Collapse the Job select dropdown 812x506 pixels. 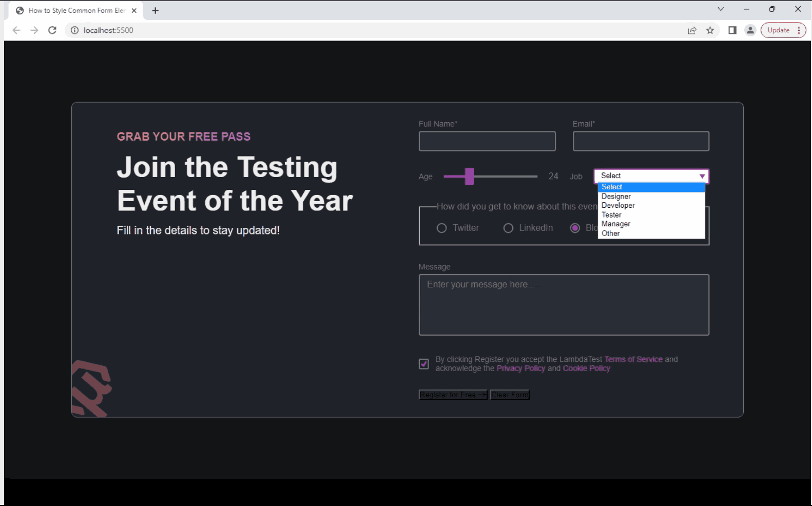(x=651, y=176)
